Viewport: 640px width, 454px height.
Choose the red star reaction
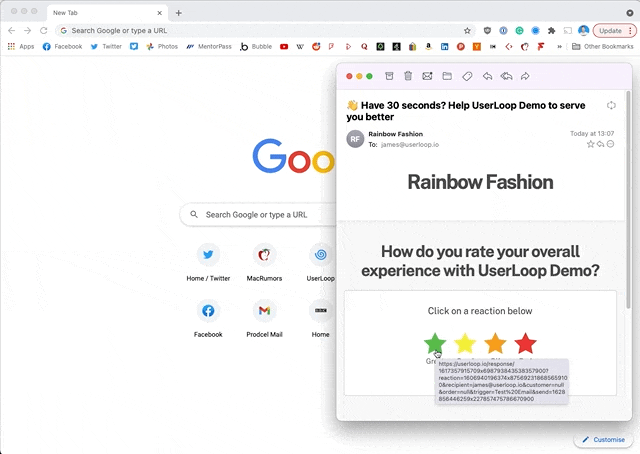pos(525,343)
